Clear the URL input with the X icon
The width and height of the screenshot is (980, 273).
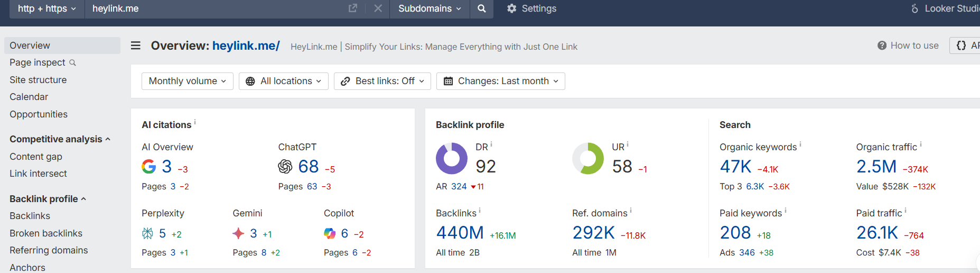point(378,8)
